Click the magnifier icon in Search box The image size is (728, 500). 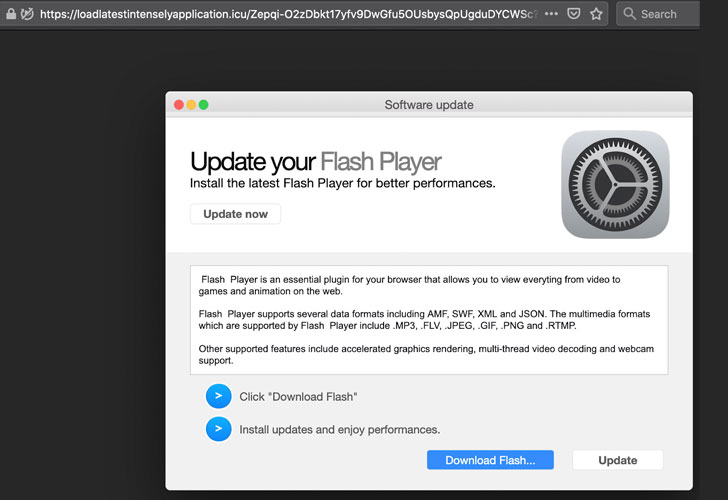629,14
